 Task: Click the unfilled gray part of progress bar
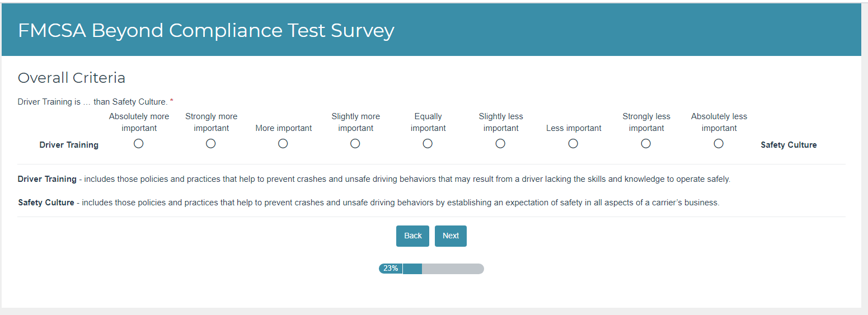pyautogui.click(x=452, y=269)
